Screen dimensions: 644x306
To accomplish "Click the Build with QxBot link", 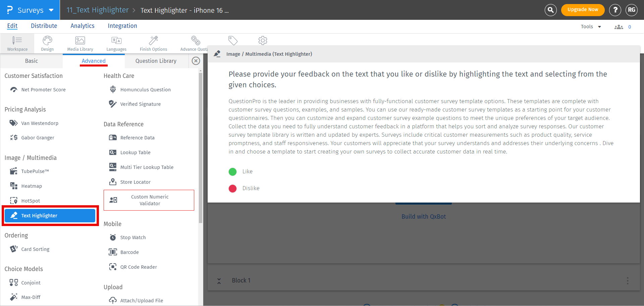I will coord(424,217).
